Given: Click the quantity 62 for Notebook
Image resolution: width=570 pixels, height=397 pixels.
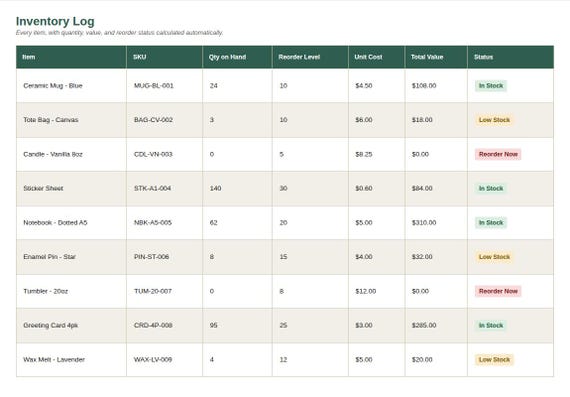Looking at the screenshot, I should pos(213,222).
